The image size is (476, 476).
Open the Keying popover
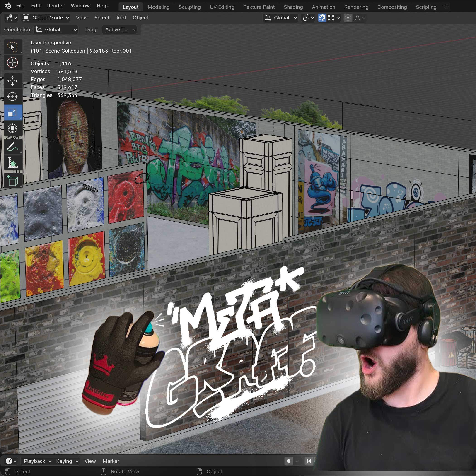tap(67, 461)
